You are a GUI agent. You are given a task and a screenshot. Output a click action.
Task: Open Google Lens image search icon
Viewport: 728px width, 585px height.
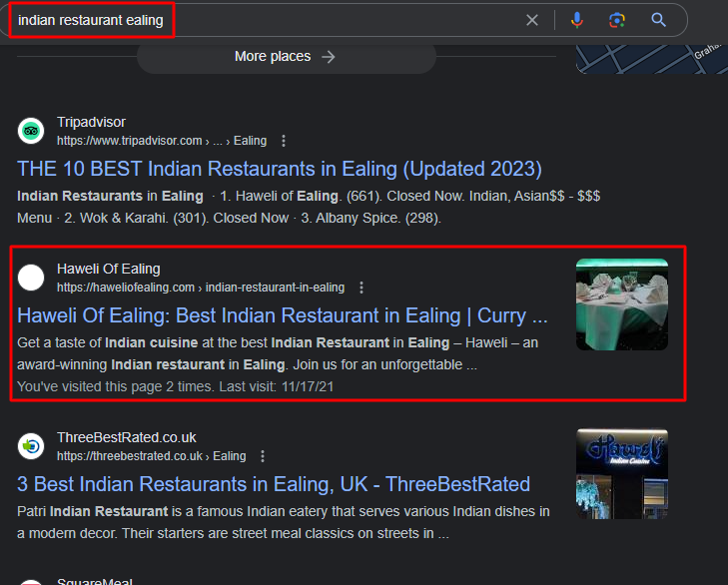617,20
